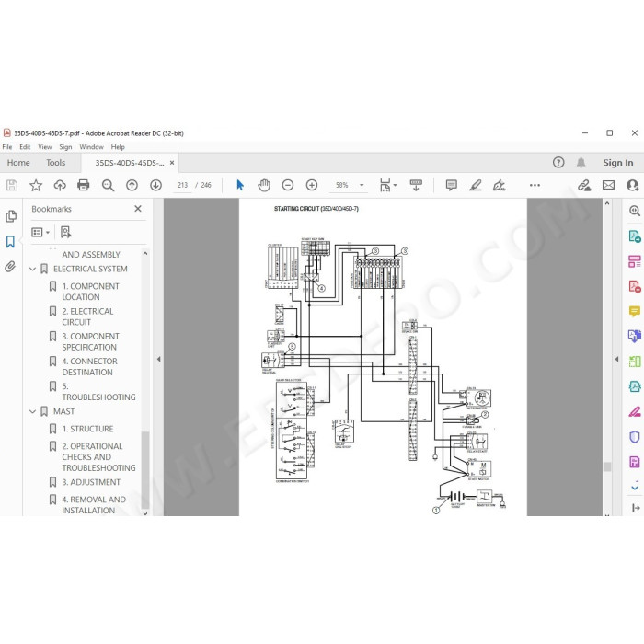Screen dimensions: 644x644
Task: Send the file by email envelope icon
Action: pos(608,185)
